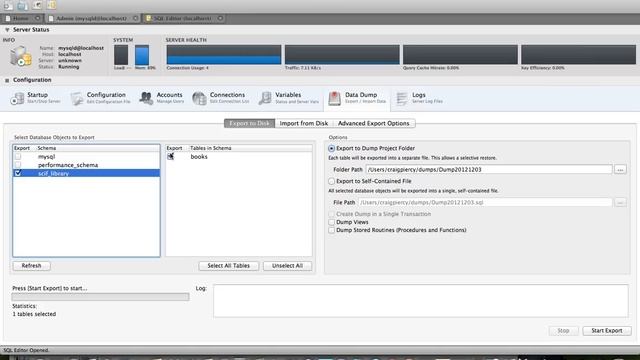Enable the Dump Views checkbox
Image resolution: width=640 pixels, height=360 pixels.
(x=331, y=222)
